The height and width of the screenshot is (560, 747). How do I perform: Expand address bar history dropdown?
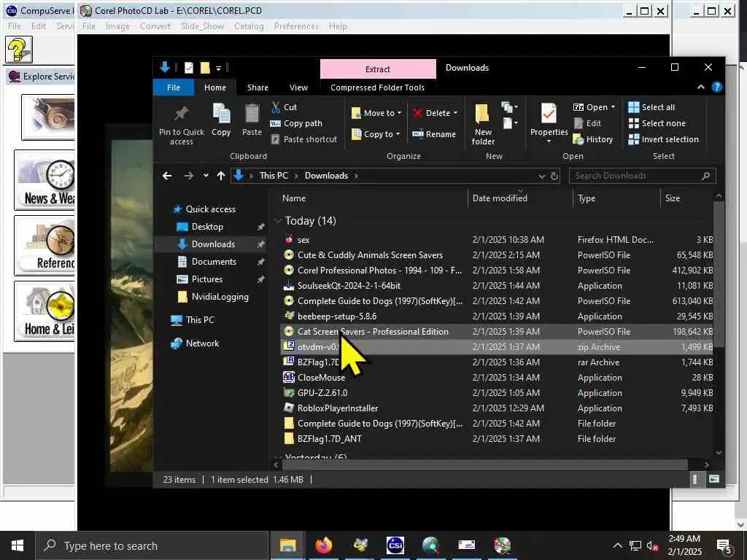click(542, 176)
